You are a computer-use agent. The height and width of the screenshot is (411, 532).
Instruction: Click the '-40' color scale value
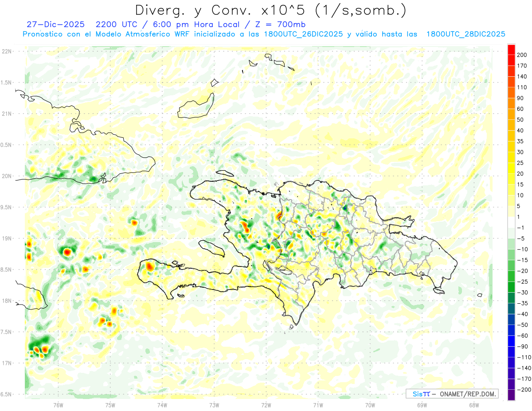tap(522, 314)
